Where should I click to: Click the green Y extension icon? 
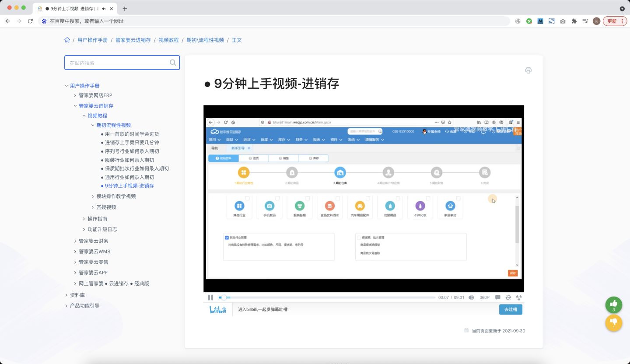pos(529,21)
